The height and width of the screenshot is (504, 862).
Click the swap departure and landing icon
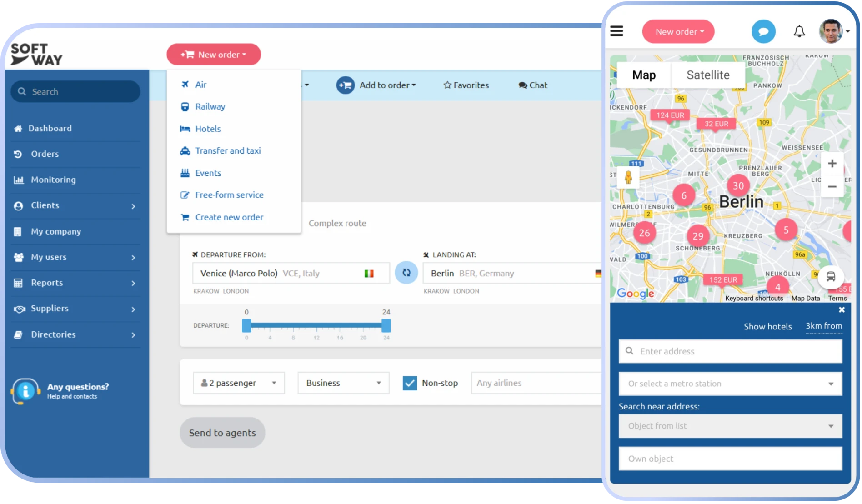tap(406, 273)
